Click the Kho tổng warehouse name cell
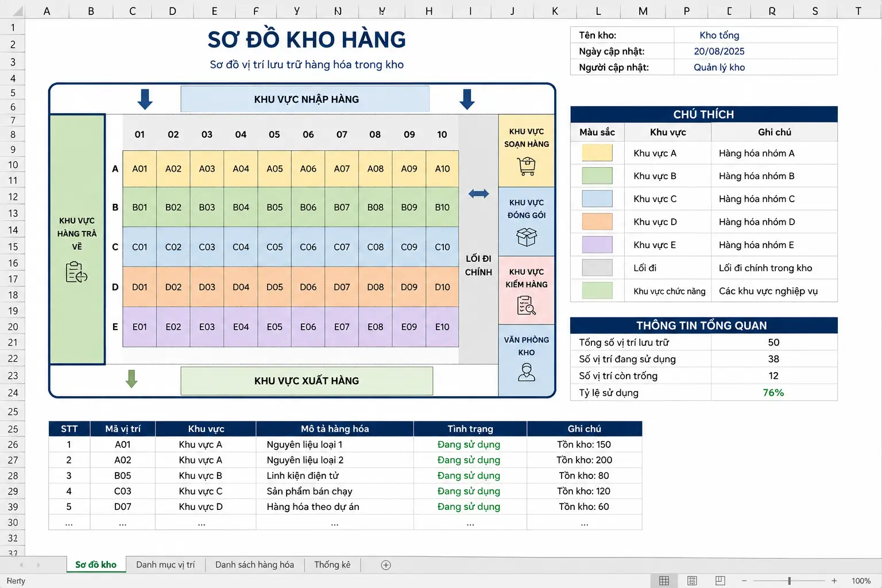882x588 pixels. point(755,35)
